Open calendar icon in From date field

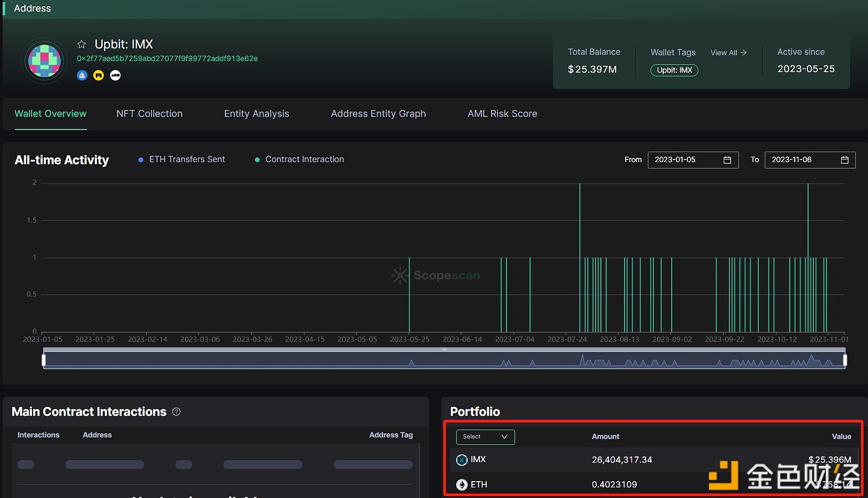coord(727,160)
